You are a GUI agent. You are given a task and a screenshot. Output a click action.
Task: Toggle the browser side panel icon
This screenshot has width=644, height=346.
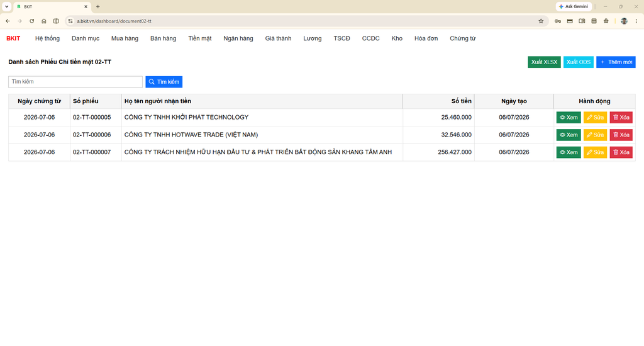tap(56, 21)
